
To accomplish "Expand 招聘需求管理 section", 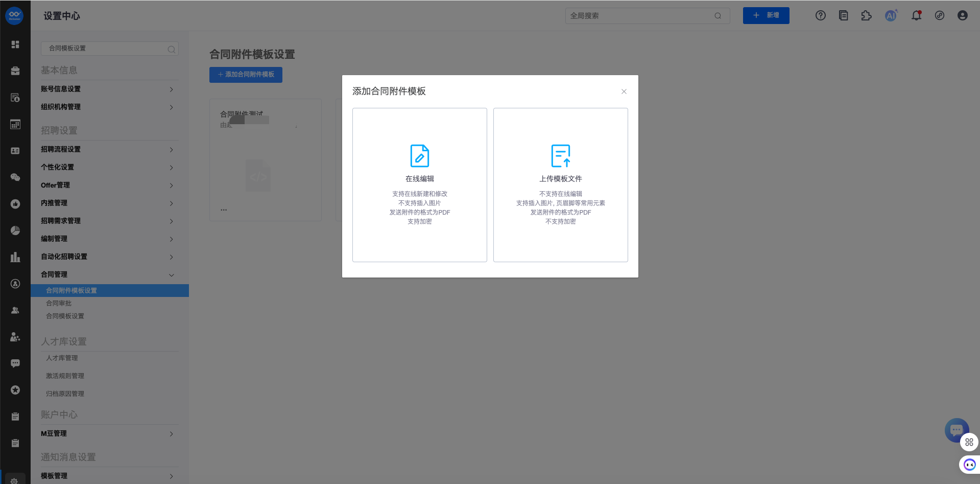I will 110,221.
